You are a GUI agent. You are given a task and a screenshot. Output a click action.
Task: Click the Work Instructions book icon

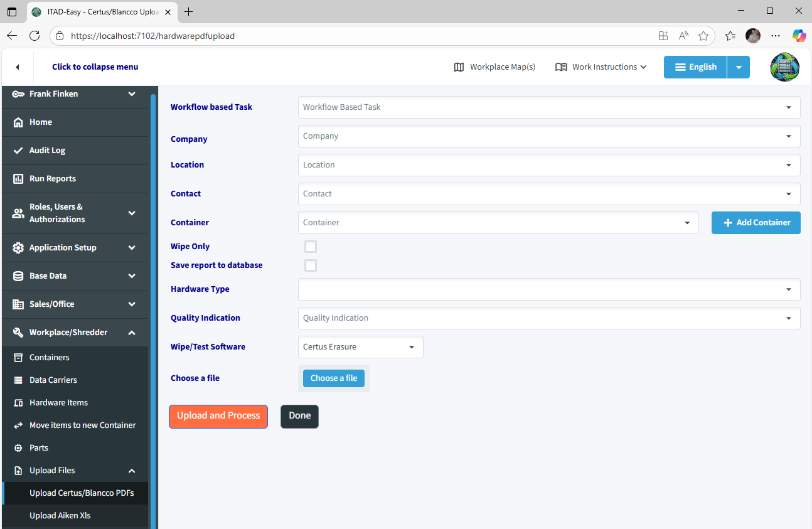[561, 67]
